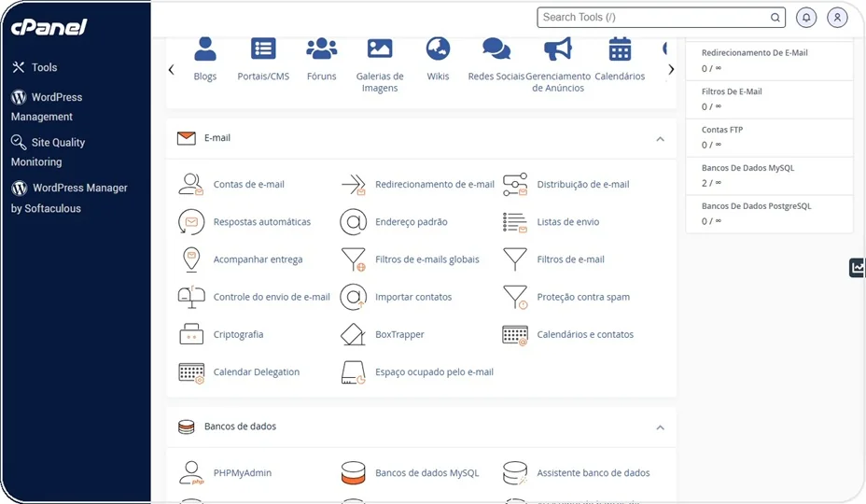Show next app categories with right arrow
Screen dimensions: 866x504
coord(671,70)
